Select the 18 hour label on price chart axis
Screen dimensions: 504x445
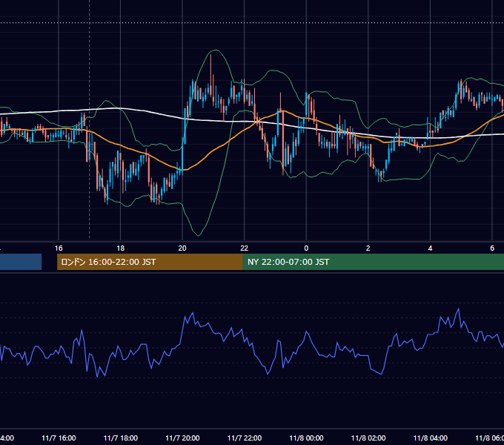click(120, 248)
